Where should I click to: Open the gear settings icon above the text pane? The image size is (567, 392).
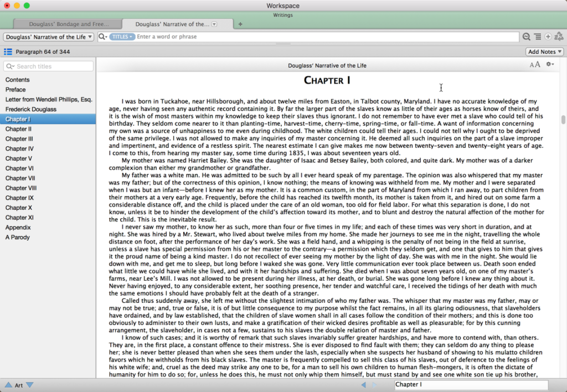pos(549,64)
